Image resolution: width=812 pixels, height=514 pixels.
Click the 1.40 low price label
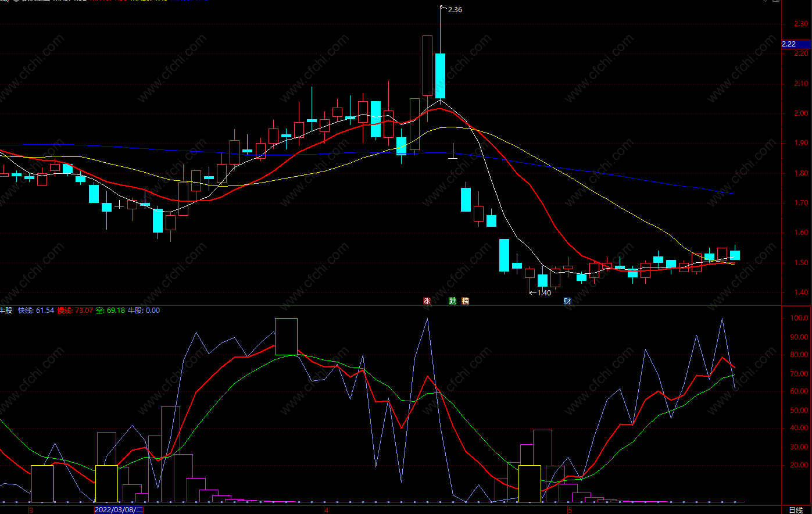point(544,293)
